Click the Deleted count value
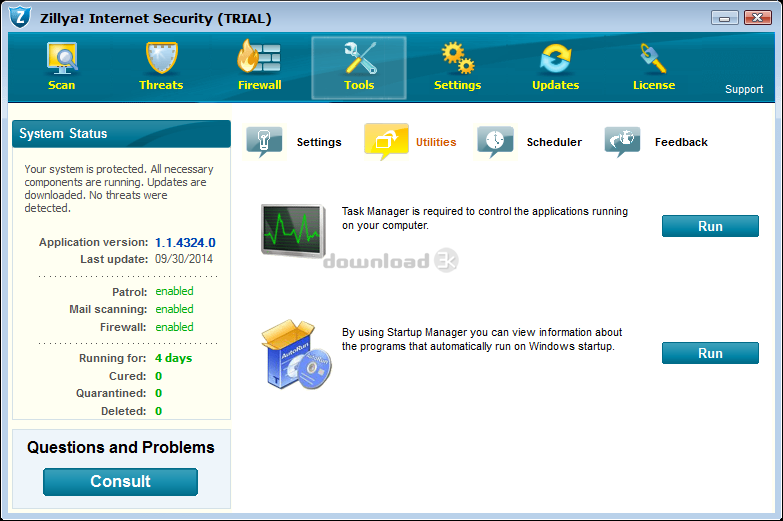783x521 pixels. pyautogui.click(x=158, y=411)
